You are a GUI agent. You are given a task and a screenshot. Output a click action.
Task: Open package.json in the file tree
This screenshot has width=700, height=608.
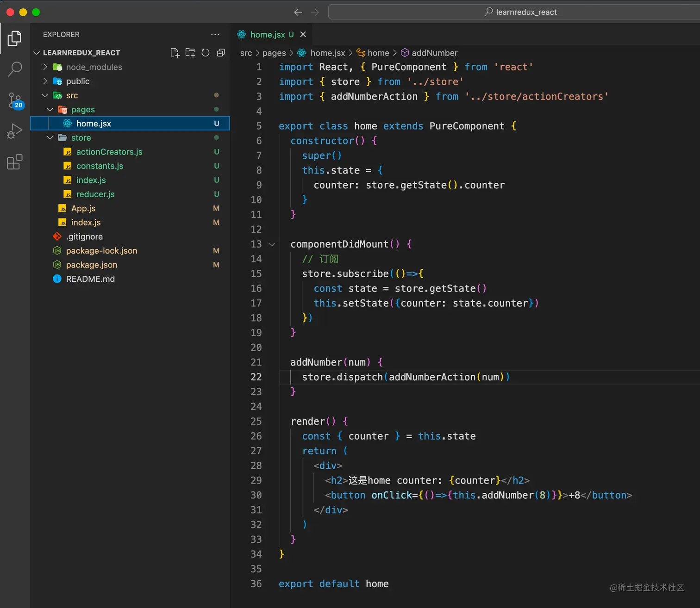(91, 265)
